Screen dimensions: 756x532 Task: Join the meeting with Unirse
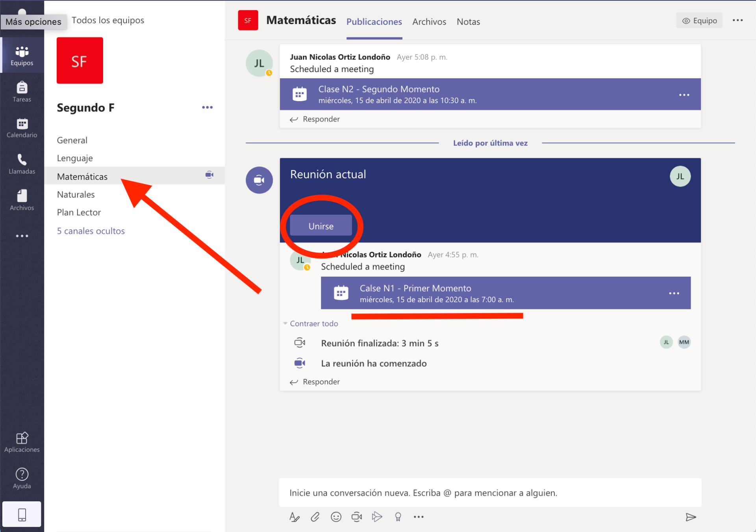(x=321, y=226)
